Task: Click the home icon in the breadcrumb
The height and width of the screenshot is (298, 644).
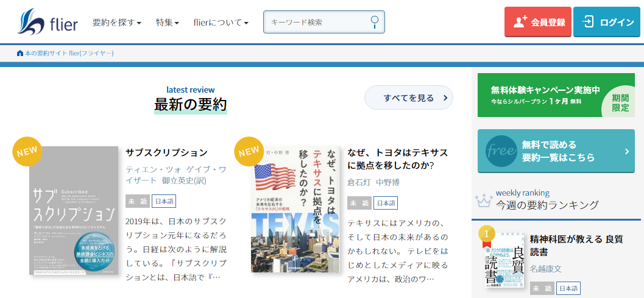Action: (x=19, y=54)
